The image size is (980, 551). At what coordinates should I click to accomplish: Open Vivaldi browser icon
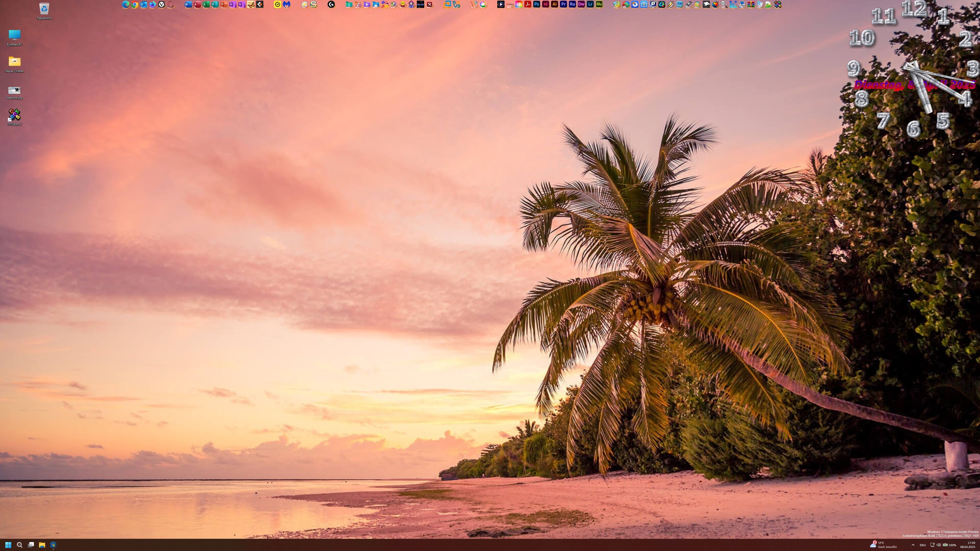tap(162, 5)
